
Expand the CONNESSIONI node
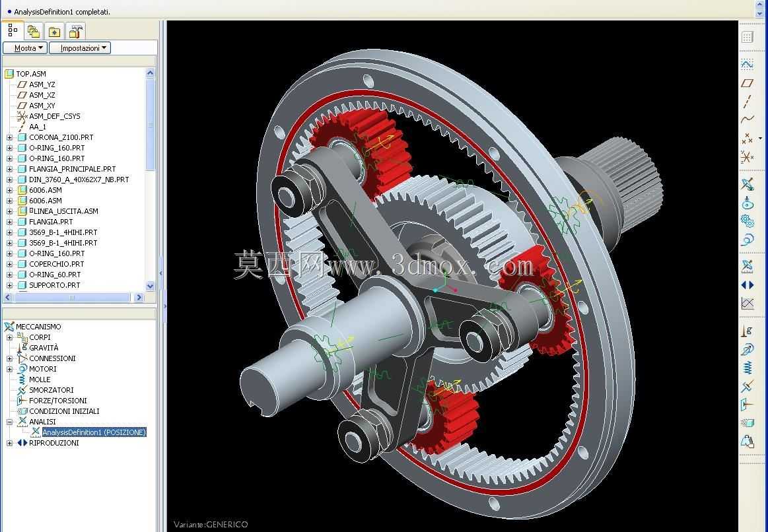click(9, 359)
